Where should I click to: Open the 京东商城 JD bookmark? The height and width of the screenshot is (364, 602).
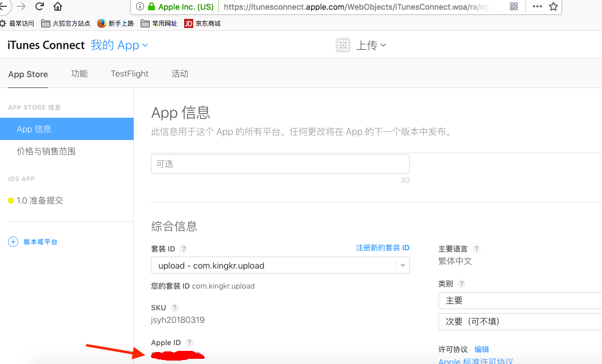[x=202, y=23]
